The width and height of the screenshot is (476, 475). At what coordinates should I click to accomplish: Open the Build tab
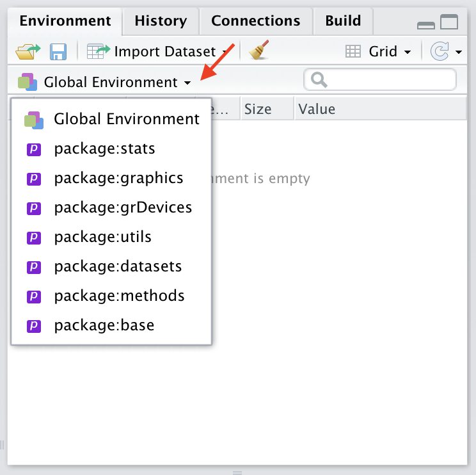pos(343,21)
